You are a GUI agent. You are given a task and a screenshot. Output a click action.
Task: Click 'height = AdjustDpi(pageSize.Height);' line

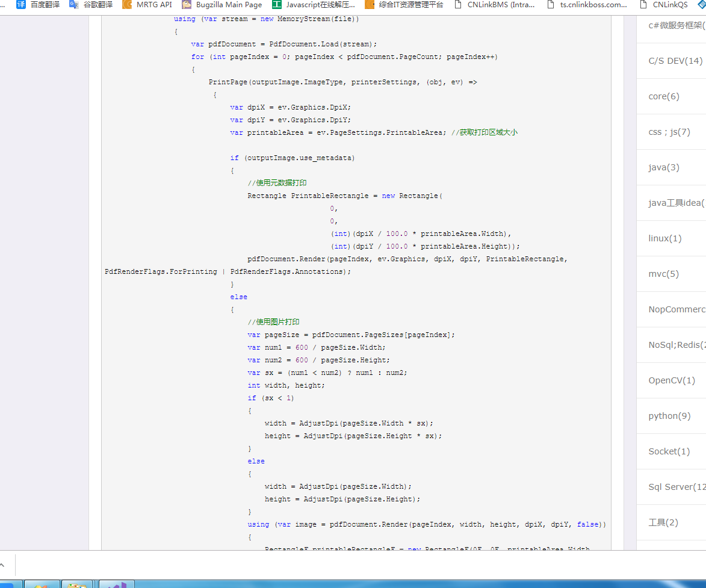342,499
